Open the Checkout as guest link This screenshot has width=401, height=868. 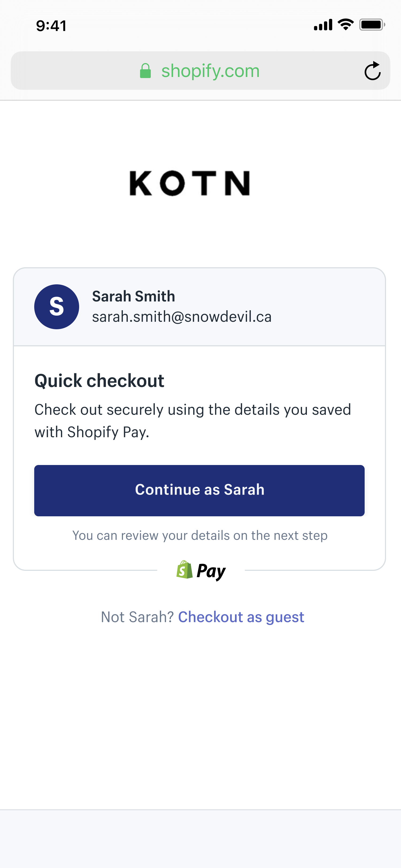click(x=241, y=617)
